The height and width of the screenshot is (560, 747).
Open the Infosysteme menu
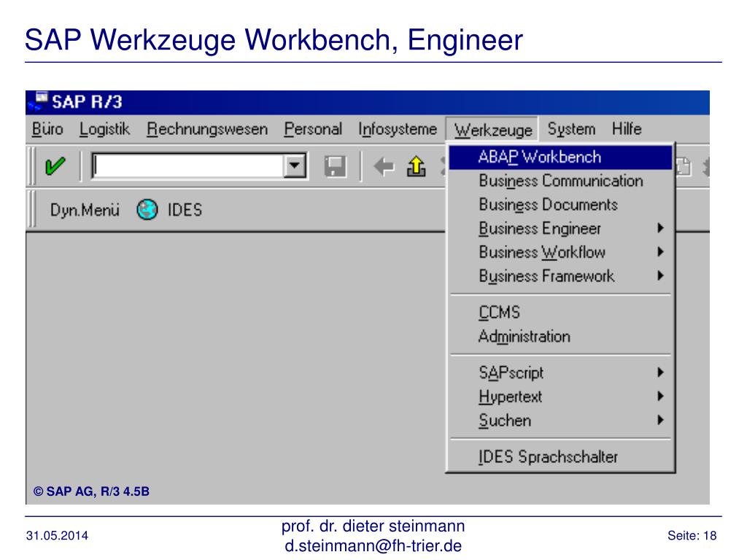point(398,129)
